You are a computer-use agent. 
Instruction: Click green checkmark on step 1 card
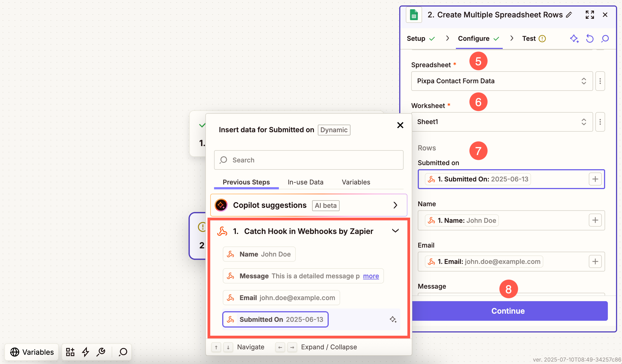[x=202, y=125]
